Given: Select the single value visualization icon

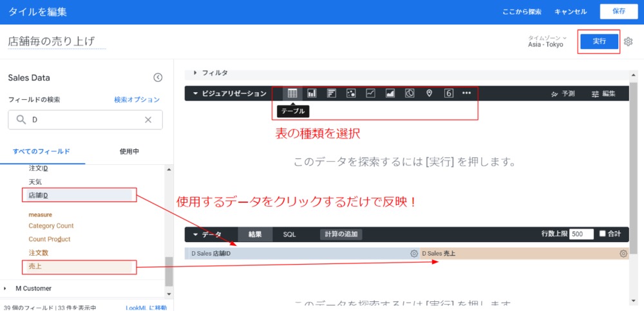Looking at the screenshot, I should [x=448, y=93].
